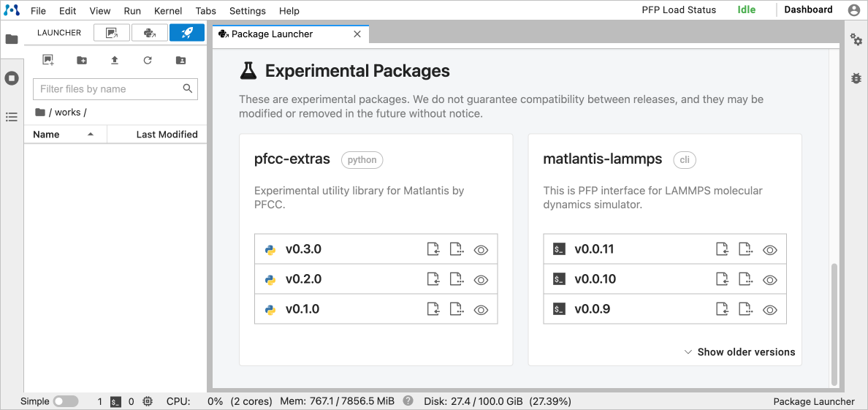Click the works folder in the breadcrumb path
The width and height of the screenshot is (868, 410).
tap(67, 112)
